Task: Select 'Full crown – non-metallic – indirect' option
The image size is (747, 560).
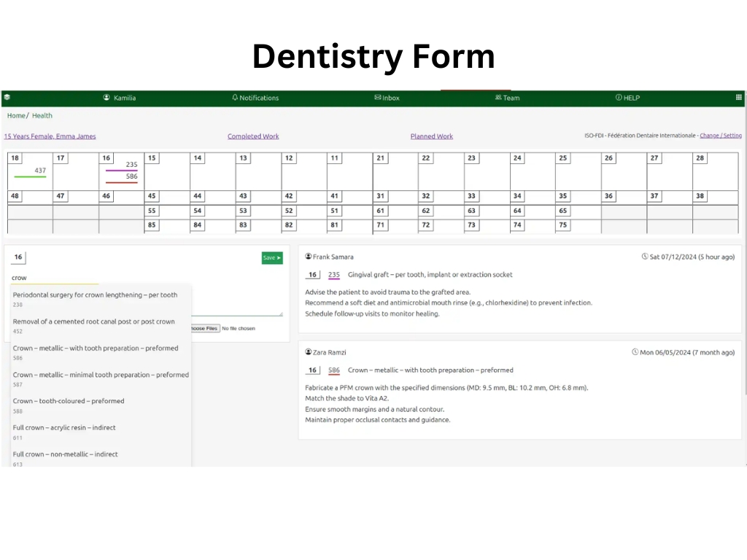Action: click(101, 458)
